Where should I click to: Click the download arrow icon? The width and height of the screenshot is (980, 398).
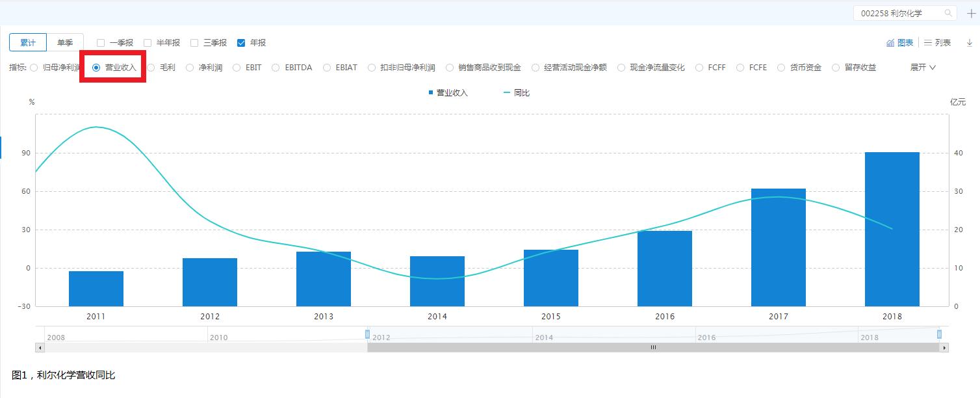click(x=969, y=43)
